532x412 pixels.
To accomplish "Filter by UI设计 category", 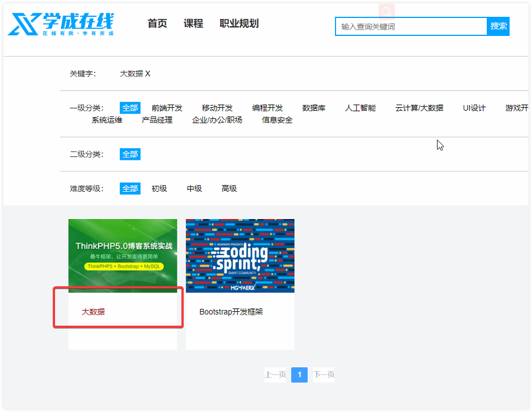I will point(474,108).
